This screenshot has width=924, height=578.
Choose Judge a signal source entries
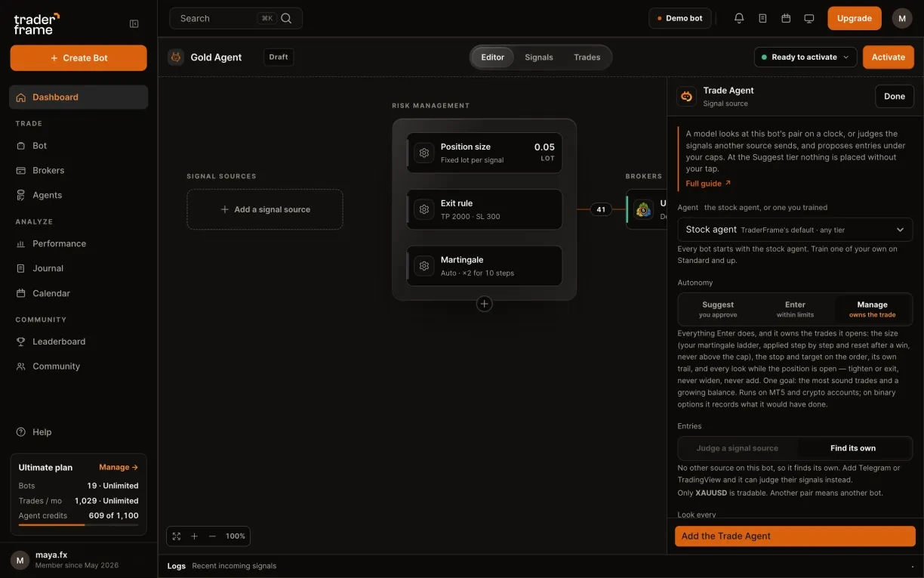(738, 448)
